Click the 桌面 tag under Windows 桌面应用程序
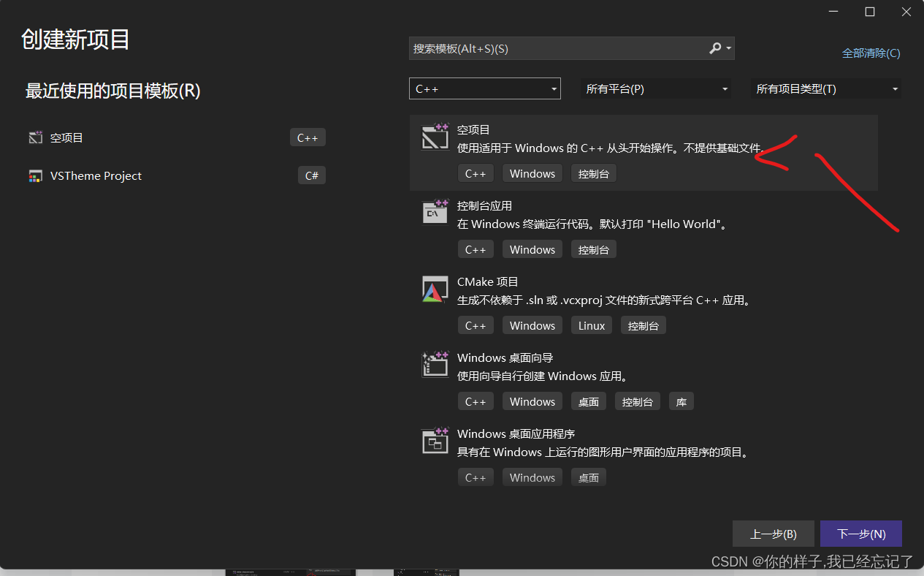Viewport: 924px width, 576px height. (x=589, y=477)
